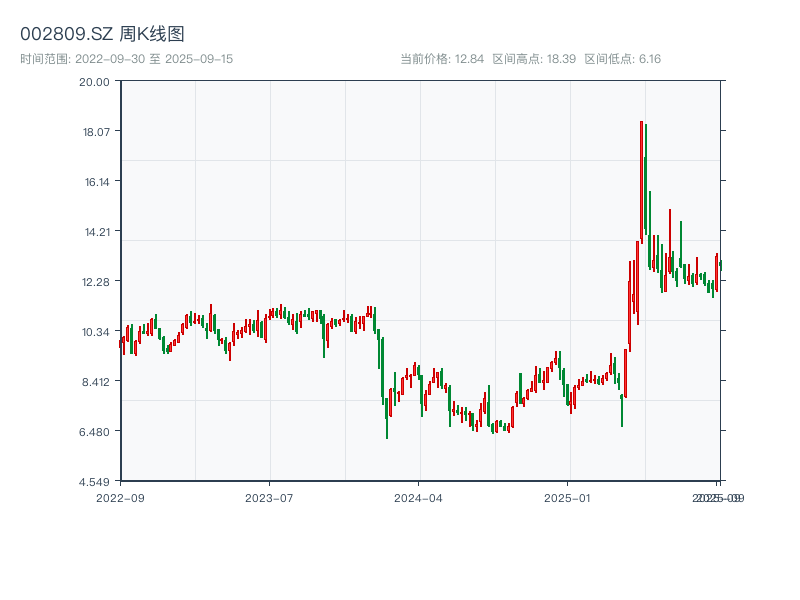Click the 8.412 y-axis label

click(x=94, y=381)
